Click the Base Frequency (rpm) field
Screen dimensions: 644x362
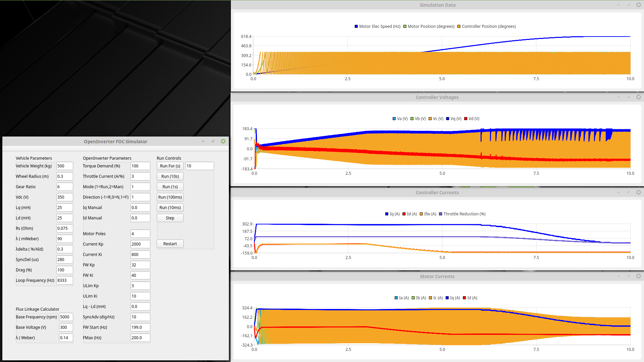point(66,317)
